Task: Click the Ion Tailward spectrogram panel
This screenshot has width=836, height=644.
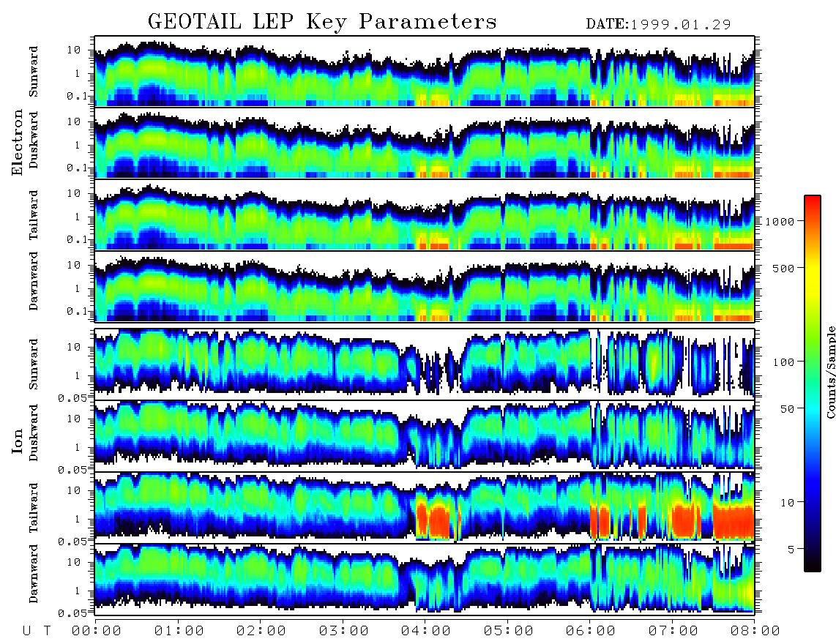Action: [x=425, y=507]
